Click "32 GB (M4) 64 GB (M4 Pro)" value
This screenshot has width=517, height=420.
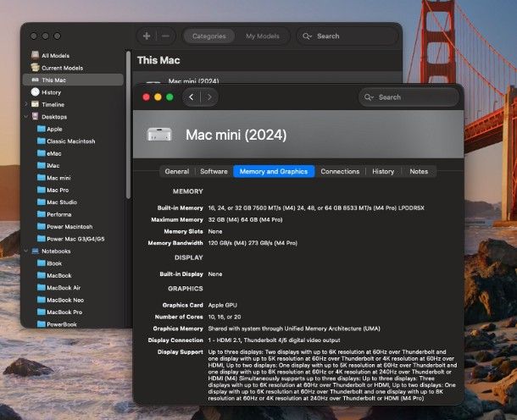[245, 219]
